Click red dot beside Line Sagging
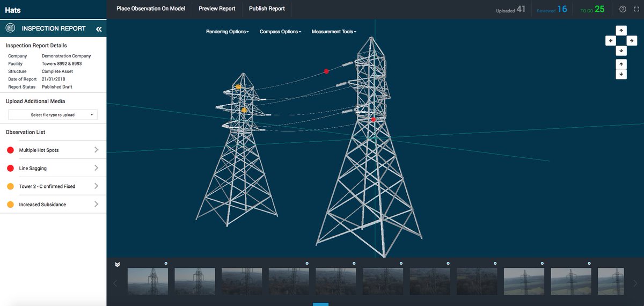Image resolution: width=644 pixels, height=306 pixels. click(10, 168)
